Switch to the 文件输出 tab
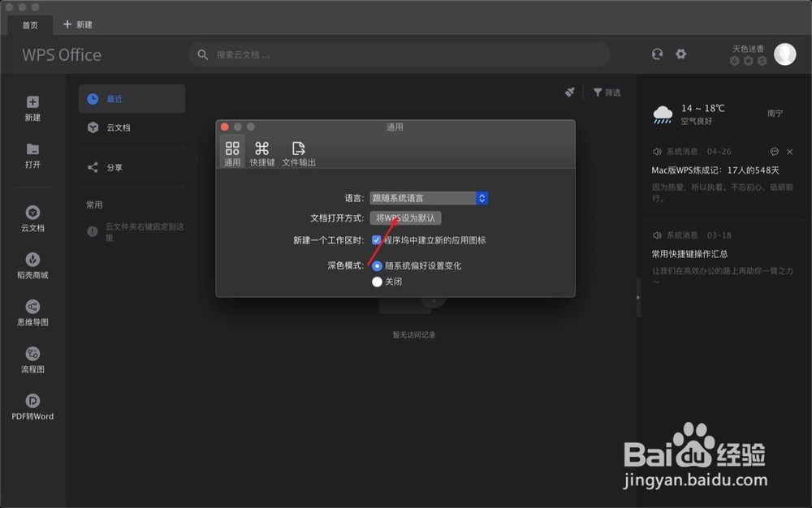812x508 pixels. click(299, 153)
